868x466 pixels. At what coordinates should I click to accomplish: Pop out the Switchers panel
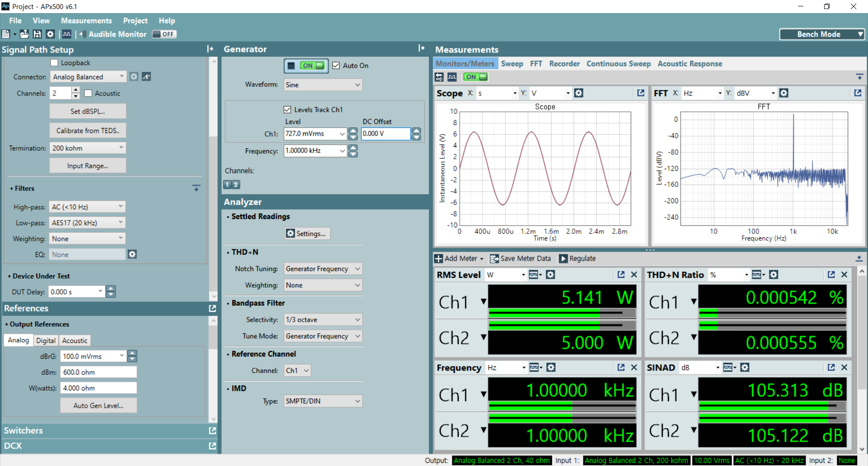pyautogui.click(x=212, y=430)
